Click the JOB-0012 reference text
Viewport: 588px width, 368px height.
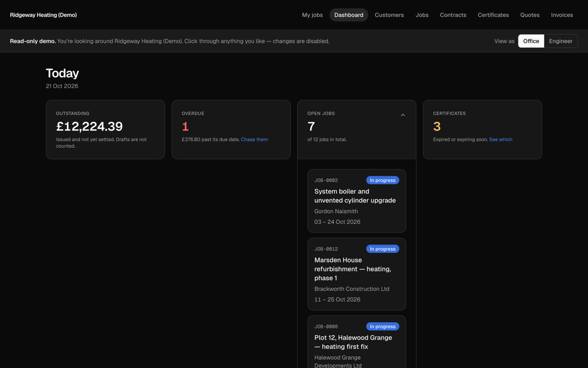pos(326,249)
